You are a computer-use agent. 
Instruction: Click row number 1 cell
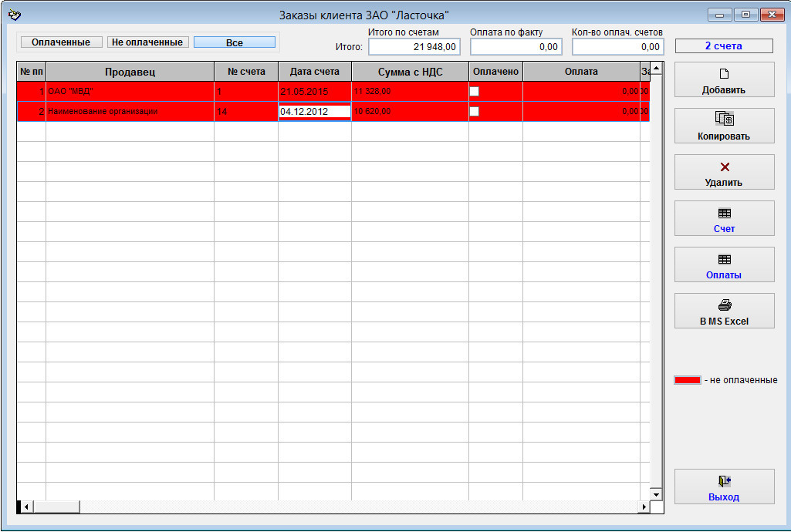point(32,91)
